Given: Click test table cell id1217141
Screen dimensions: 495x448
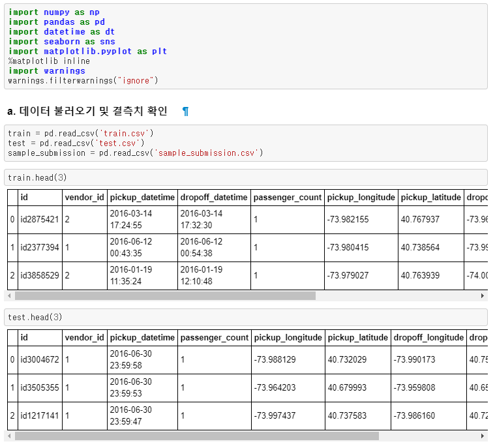Looking at the screenshot, I should pyautogui.click(x=40, y=415).
